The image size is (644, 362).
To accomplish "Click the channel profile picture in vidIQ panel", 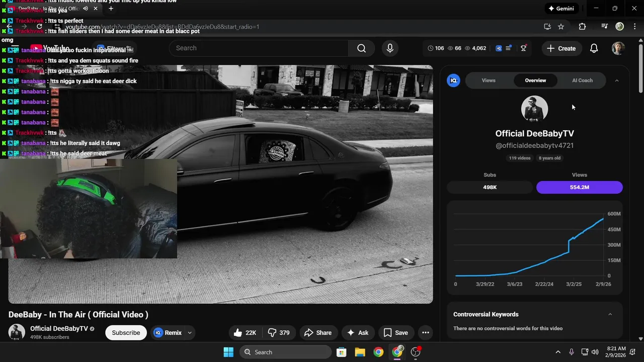I will 534,109.
